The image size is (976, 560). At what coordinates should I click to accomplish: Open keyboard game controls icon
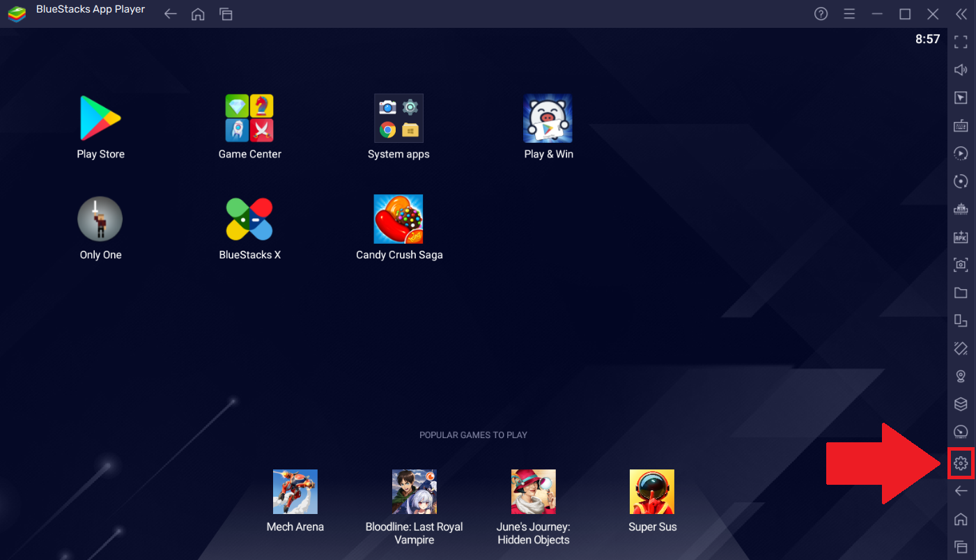coord(961,125)
